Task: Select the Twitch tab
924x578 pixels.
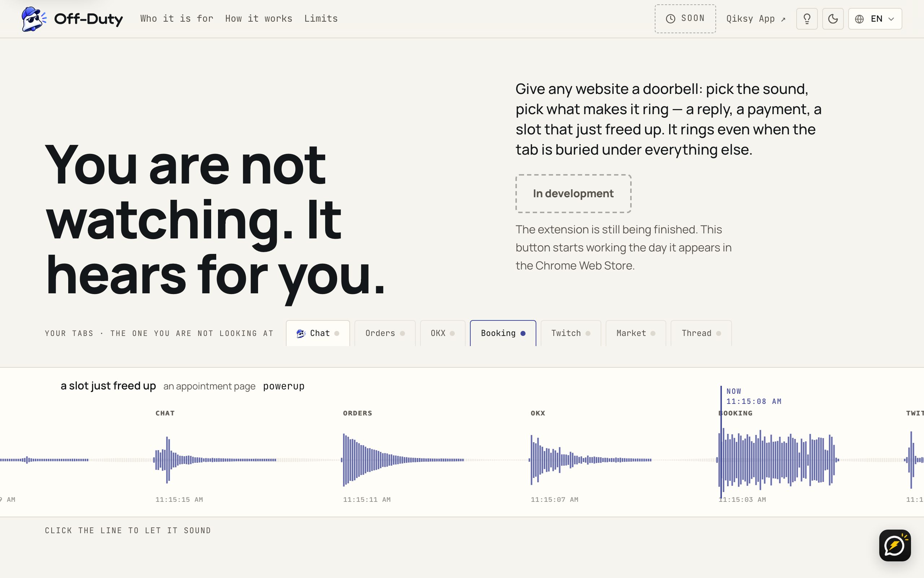Action: 571,333
